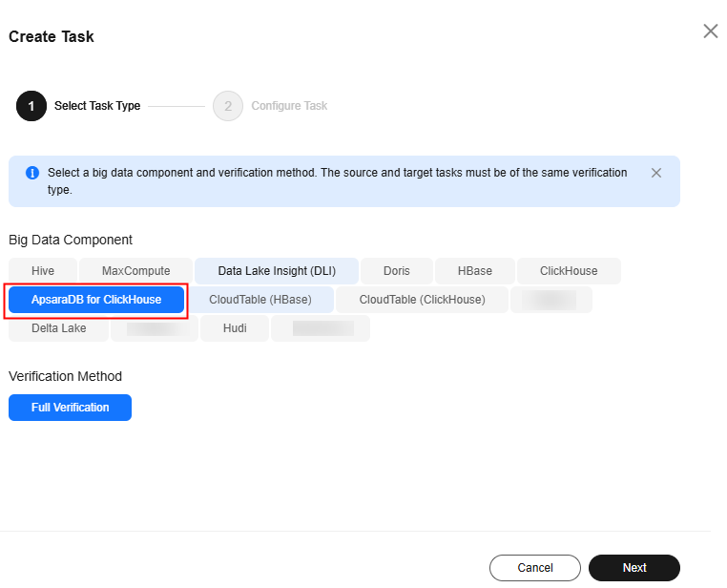This screenshot has width=727, height=588.
Task: Choose Data Lake Insight (DLI)
Action: click(277, 271)
